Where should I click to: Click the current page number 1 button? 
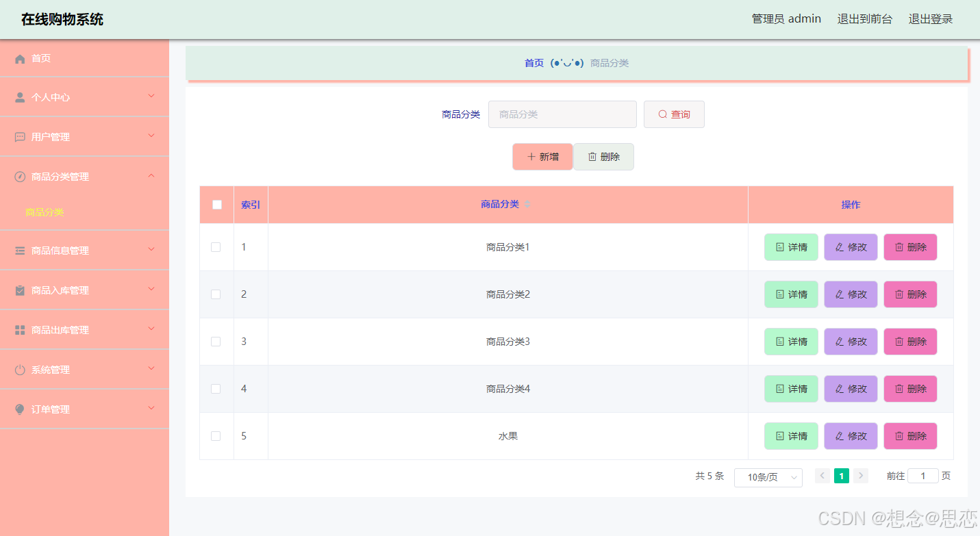(x=842, y=476)
